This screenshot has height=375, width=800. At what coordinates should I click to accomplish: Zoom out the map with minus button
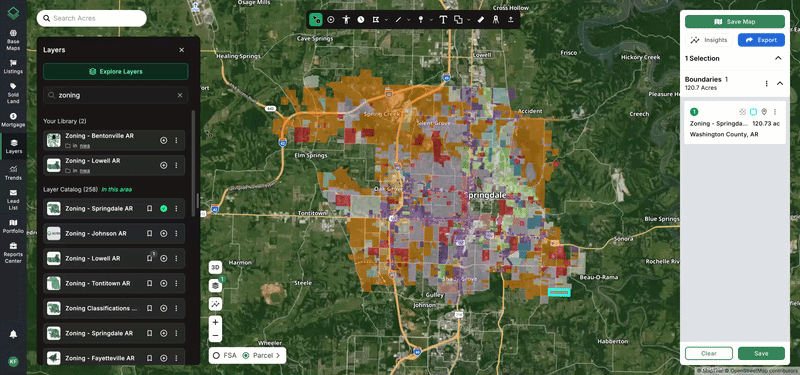[x=215, y=336]
